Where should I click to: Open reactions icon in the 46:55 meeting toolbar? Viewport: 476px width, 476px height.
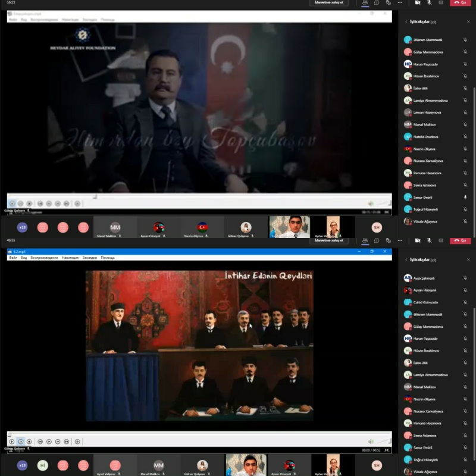[389, 240]
